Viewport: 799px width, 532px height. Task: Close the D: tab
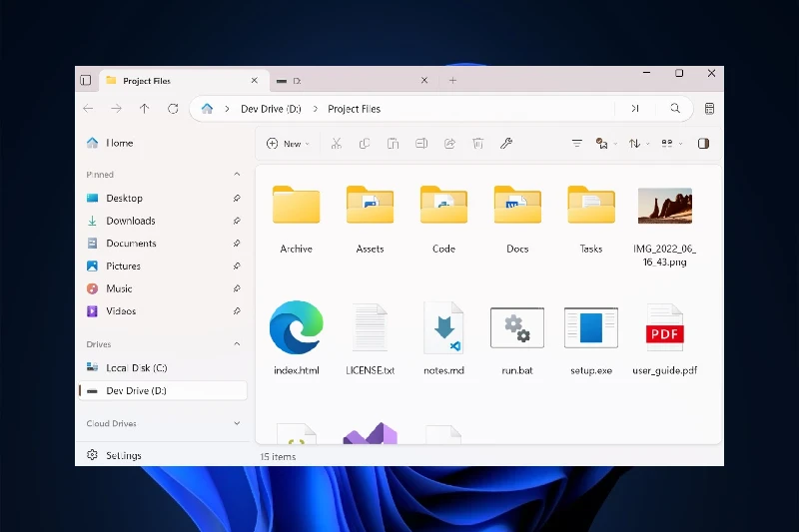[423, 81]
